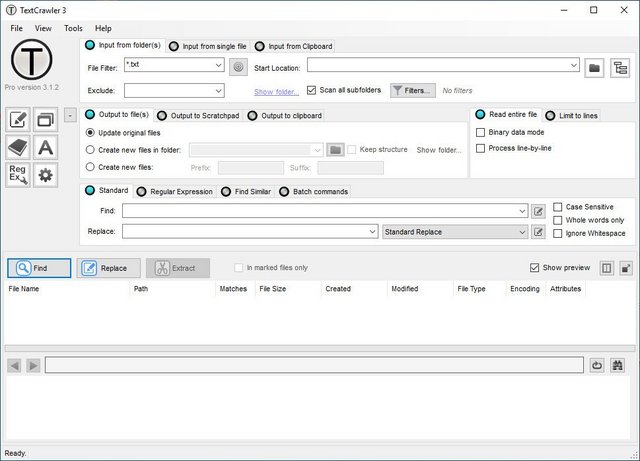
Task: Click edit icon beside Find field
Action: 538,211
